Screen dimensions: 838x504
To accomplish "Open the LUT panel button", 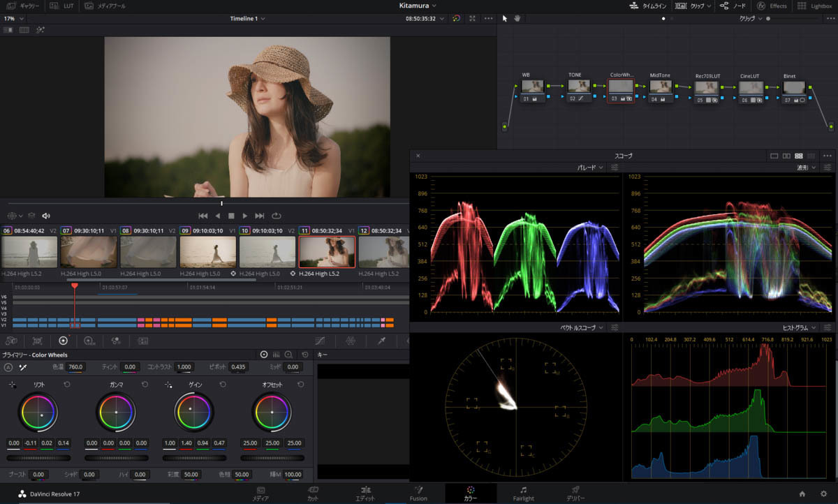I will [64, 6].
